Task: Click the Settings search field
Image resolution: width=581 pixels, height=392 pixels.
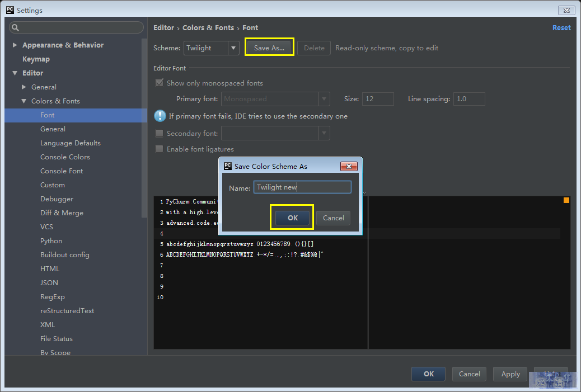Action: 76,27
